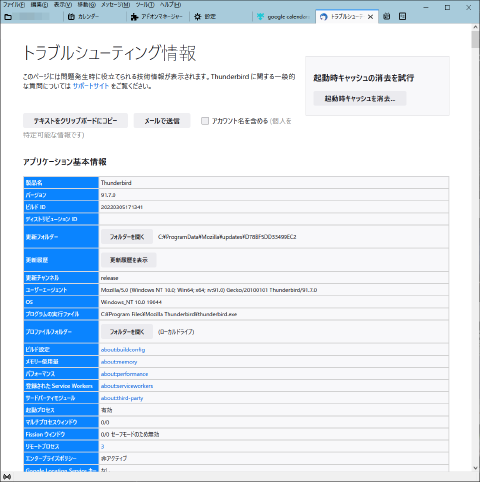This screenshot has height=482, width=480.
Task: Select the version value 91.7.0
Action: [108, 195]
